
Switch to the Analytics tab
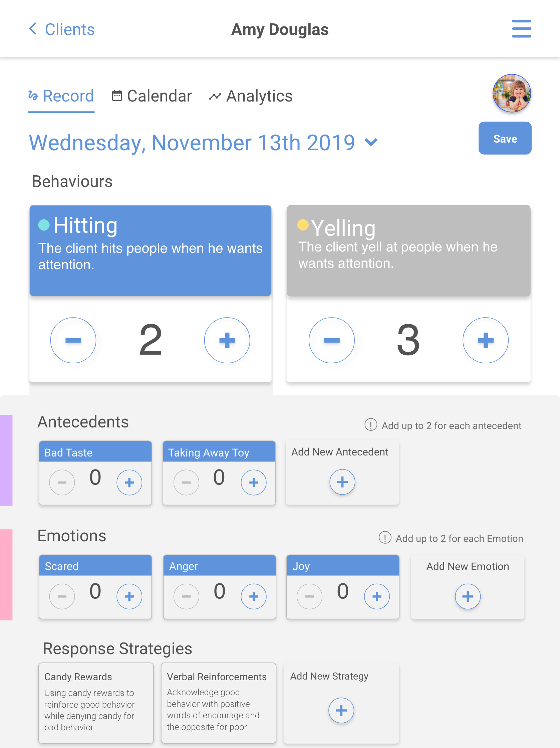(251, 96)
